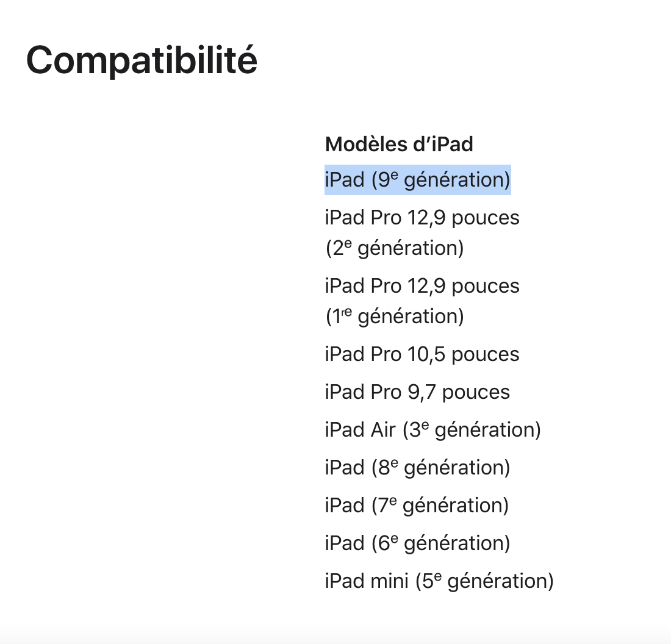Select the iPad (7e génération) entry
This screenshot has height=644, width=671.
pyautogui.click(x=417, y=506)
